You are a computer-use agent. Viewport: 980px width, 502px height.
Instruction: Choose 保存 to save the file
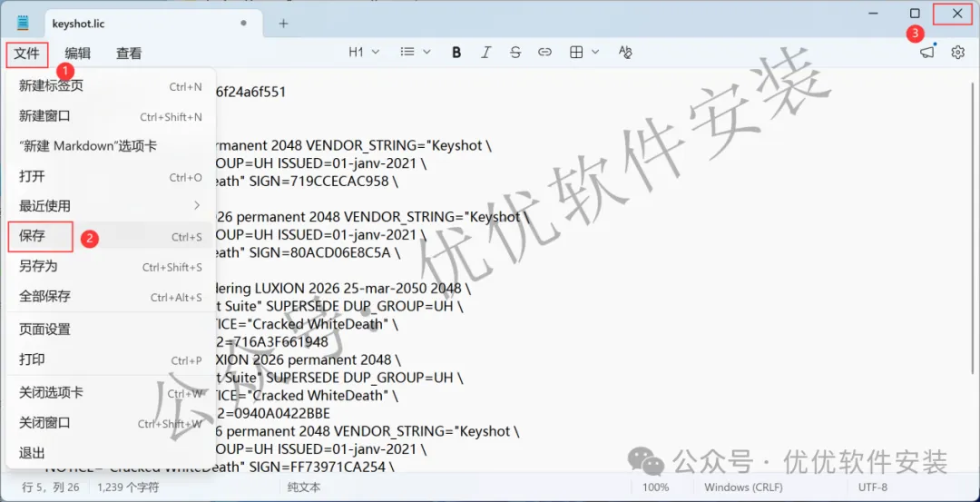pyautogui.click(x=111, y=236)
